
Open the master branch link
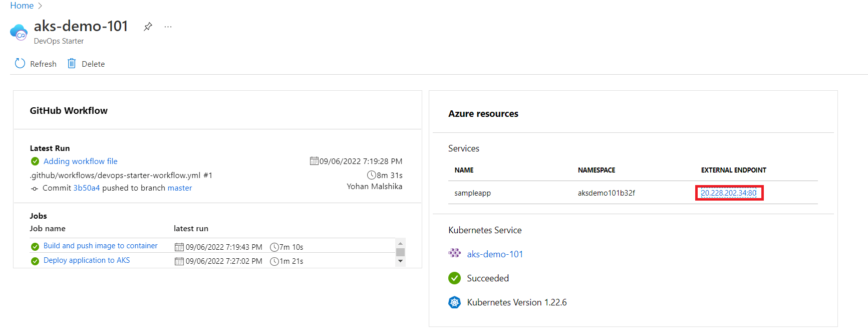point(179,188)
